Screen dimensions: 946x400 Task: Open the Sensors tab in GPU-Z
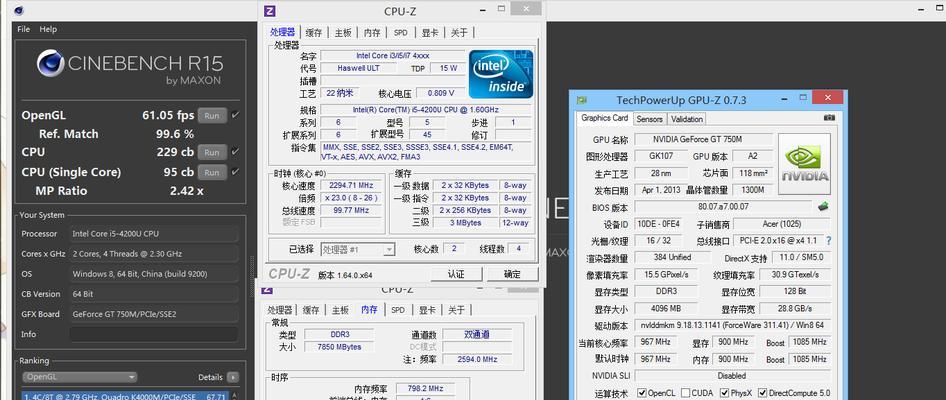[650, 119]
